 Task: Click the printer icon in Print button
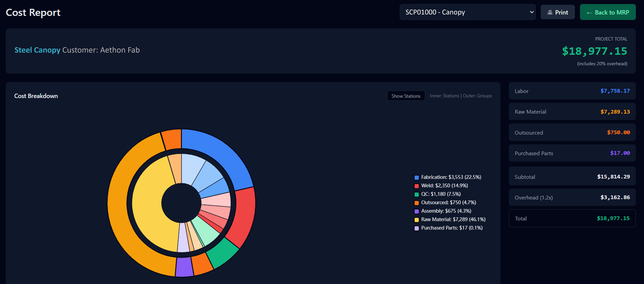pyautogui.click(x=550, y=12)
